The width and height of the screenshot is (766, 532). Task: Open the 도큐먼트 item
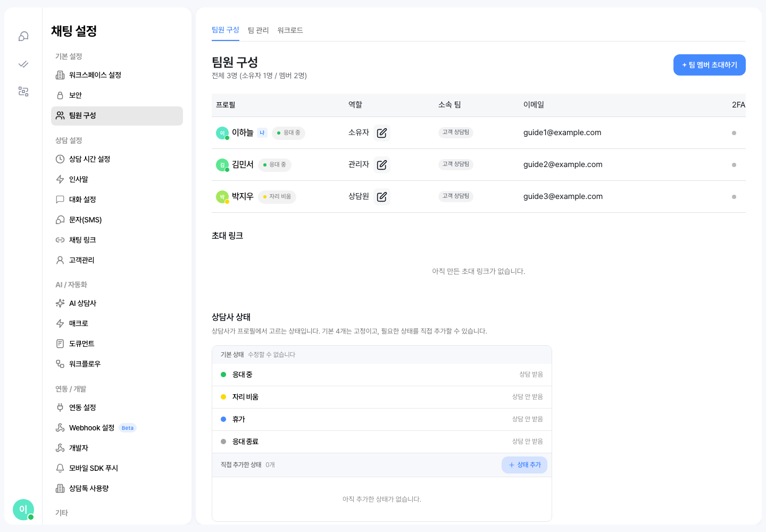[x=117, y=344]
